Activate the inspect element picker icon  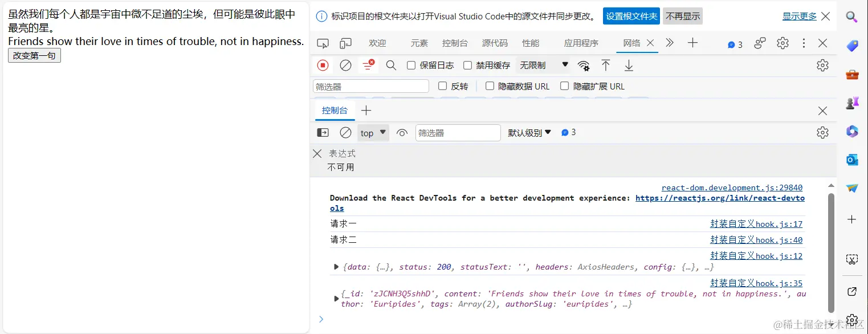[323, 43]
